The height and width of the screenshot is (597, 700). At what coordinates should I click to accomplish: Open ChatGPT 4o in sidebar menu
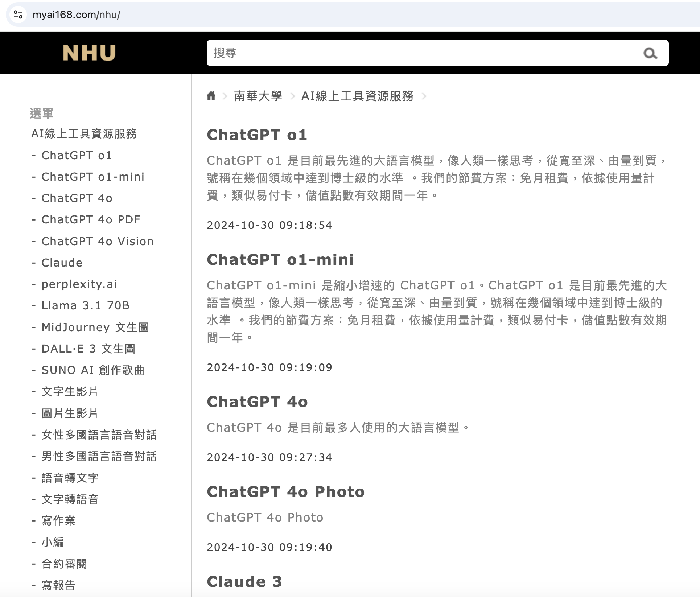[77, 198]
